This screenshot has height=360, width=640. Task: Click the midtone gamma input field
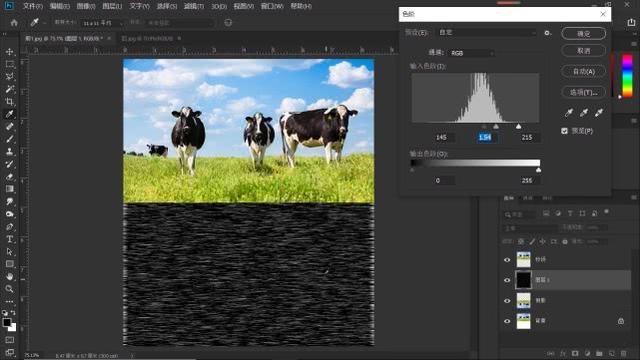click(485, 137)
